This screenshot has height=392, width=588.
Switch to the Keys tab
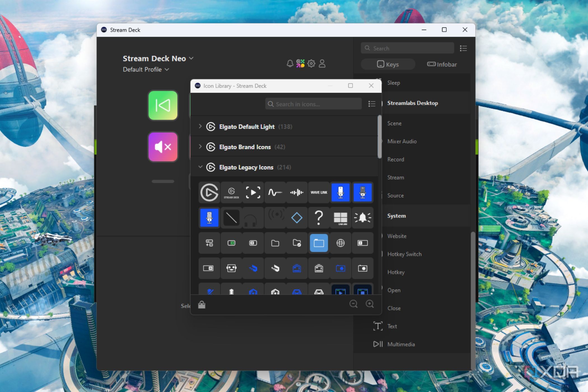[x=388, y=64]
